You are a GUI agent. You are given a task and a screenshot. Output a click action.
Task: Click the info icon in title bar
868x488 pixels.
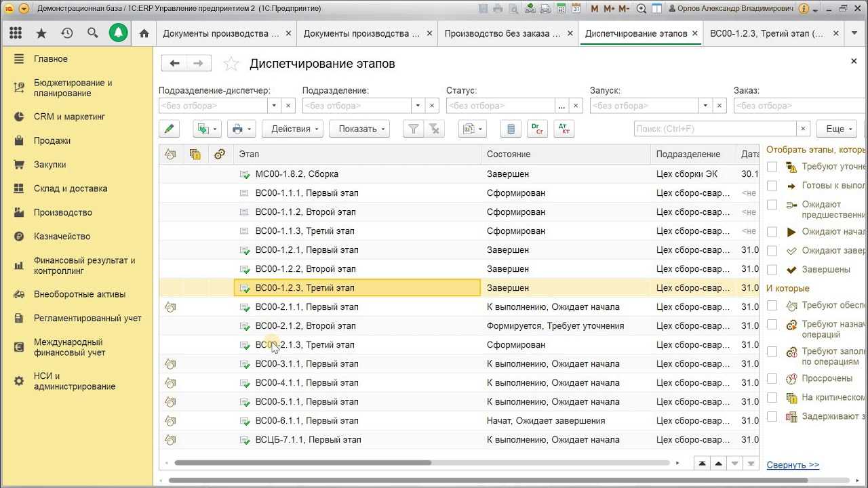[804, 9]
